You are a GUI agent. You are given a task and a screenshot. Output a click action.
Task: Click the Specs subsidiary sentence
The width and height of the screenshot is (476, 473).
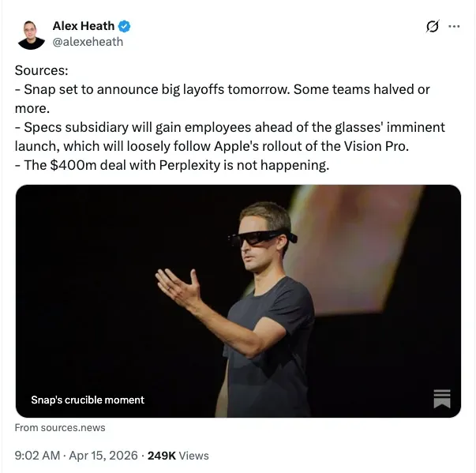tap(230, 137)
